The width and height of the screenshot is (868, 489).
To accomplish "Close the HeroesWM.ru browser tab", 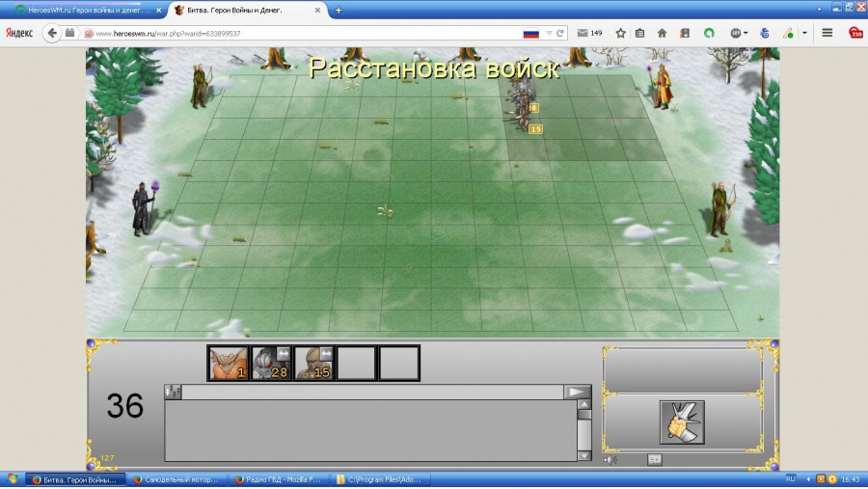I will click(x=158, y=10).
